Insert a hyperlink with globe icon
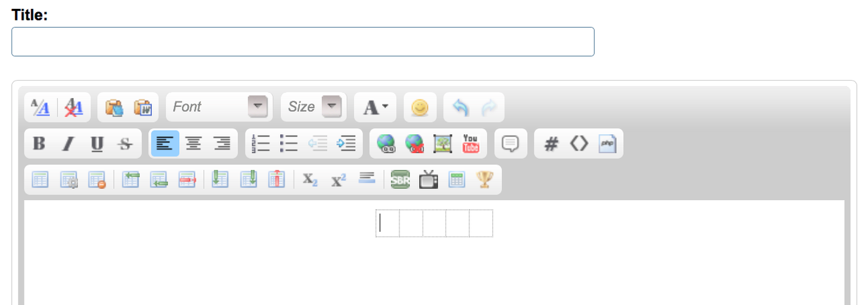868x305 pixels. tap(386, 144)
